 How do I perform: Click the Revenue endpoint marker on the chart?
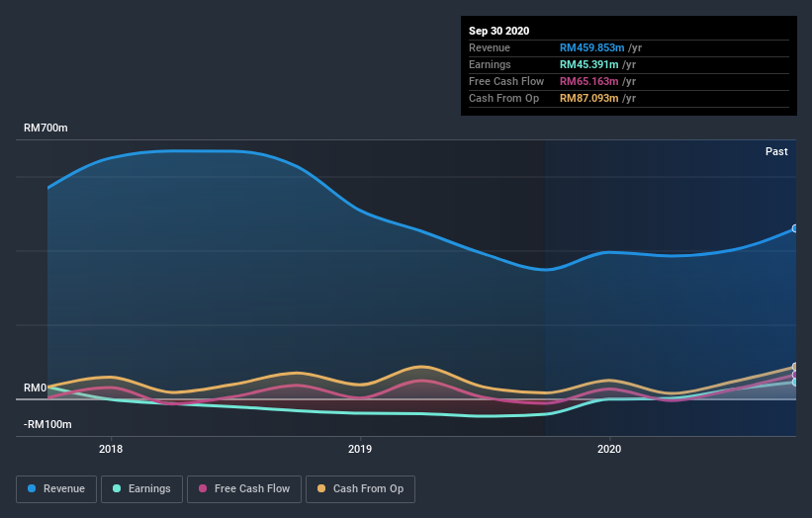[x=795, y=228]
